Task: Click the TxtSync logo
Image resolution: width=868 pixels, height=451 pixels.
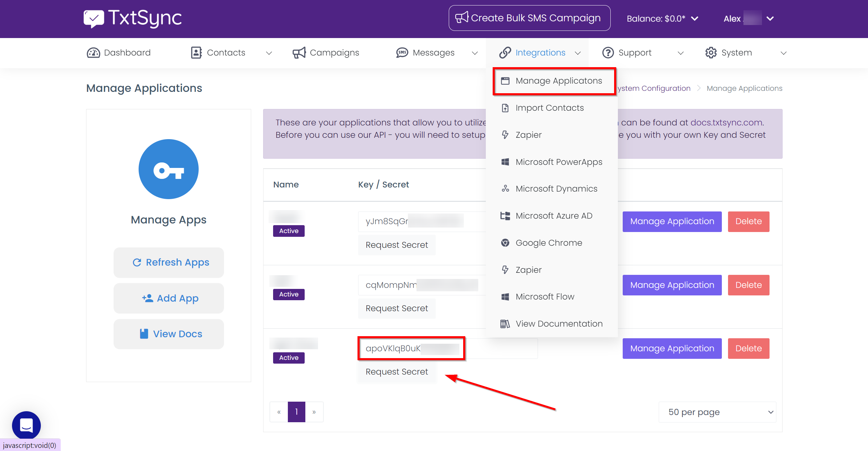Action: 132,18
